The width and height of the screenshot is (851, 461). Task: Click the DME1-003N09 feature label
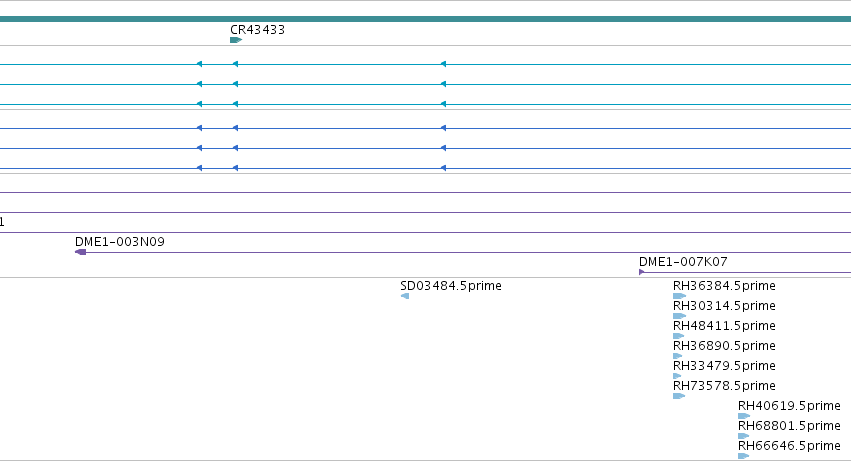[x=120, y=242]
